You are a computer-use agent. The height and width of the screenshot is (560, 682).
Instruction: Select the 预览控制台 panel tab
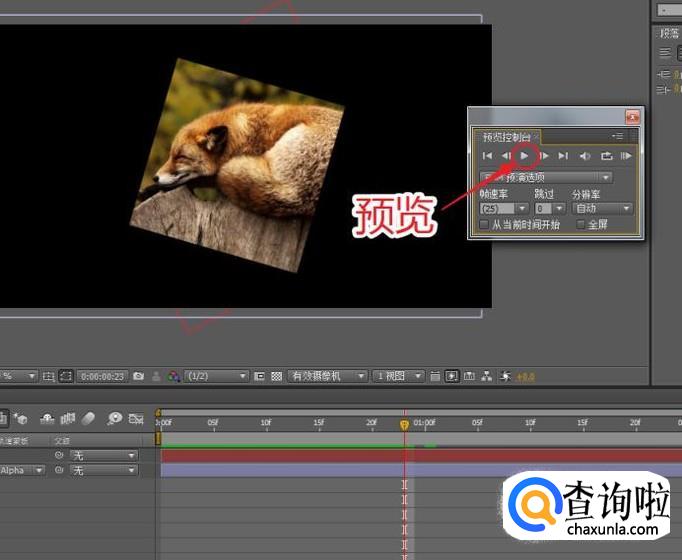[x=508, y=137]
